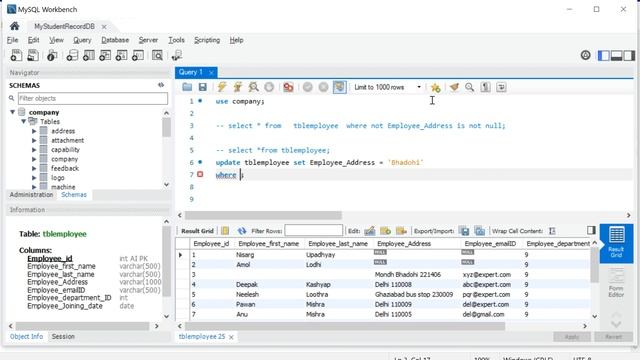The image size is (640, 360).
Task: Export recordset to external file
Action: [x=464, y=231]
